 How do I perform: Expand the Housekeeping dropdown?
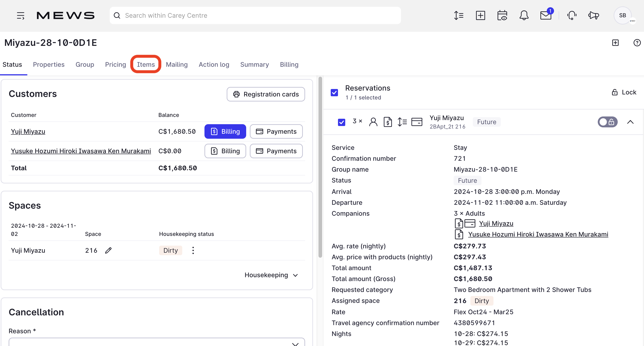pos(271,275)
